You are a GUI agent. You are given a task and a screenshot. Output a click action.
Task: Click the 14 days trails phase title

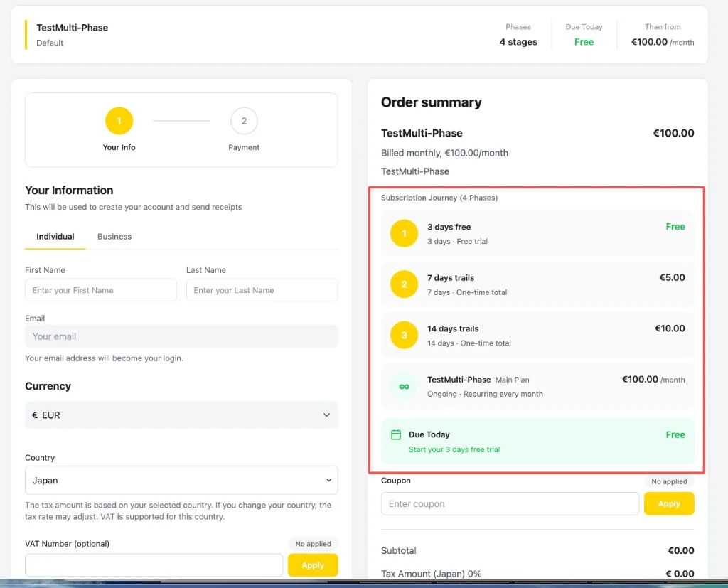(453, 328)
